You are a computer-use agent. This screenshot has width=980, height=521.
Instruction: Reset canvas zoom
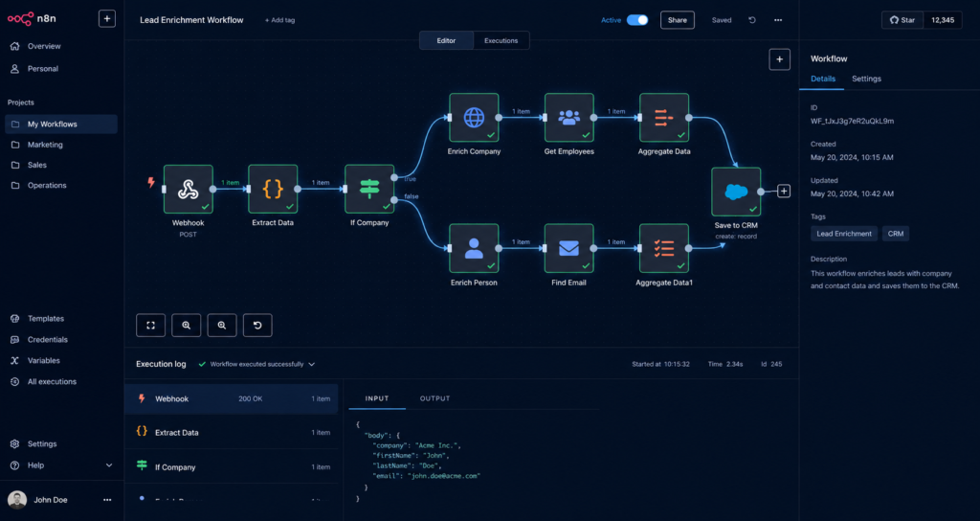(257, 326)
